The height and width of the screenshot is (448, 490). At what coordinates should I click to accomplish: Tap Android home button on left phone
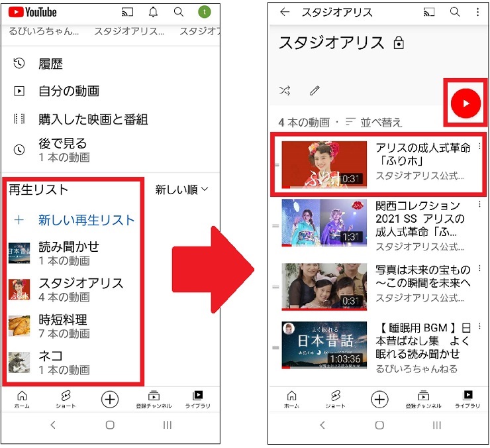[x=110, y=425]
